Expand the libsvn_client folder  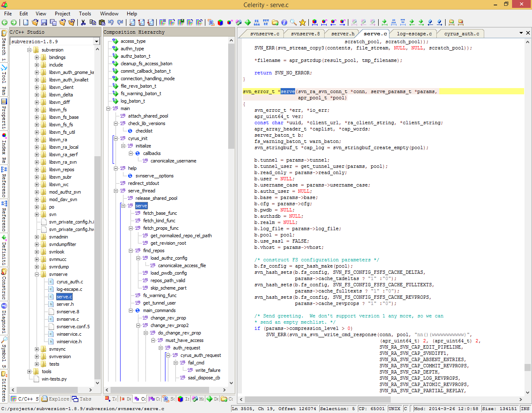pyautogui.click(x=37, y=87)
